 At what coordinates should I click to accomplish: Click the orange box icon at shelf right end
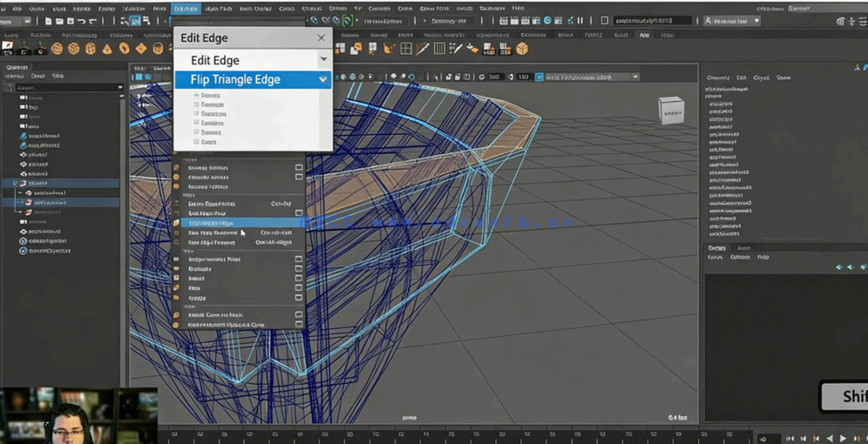click(522, 49)
